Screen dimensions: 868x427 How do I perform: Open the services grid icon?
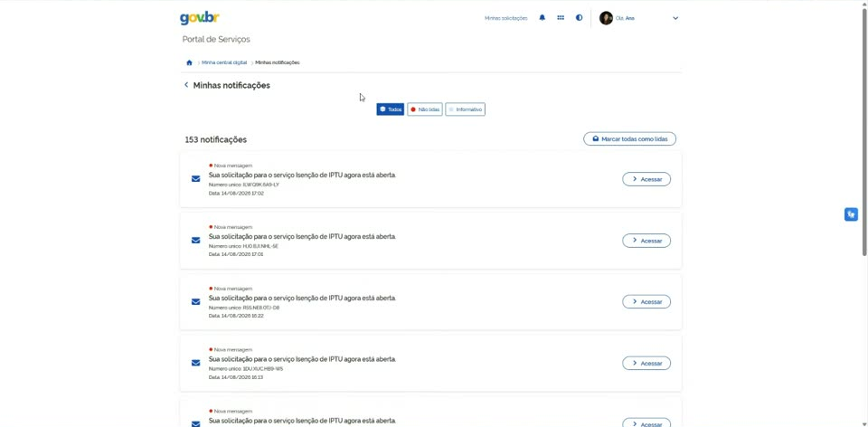(x=561, y=18)
